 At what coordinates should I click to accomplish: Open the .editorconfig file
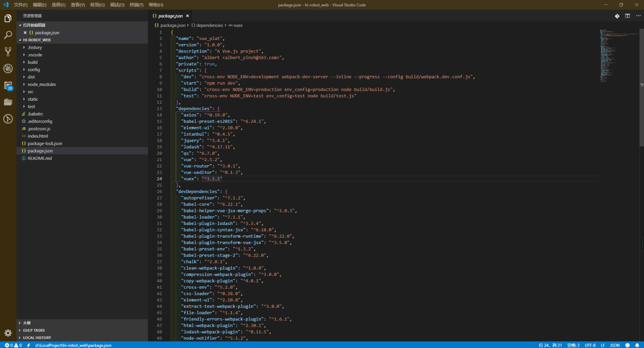pyautogui.click(x=82, y=121)
